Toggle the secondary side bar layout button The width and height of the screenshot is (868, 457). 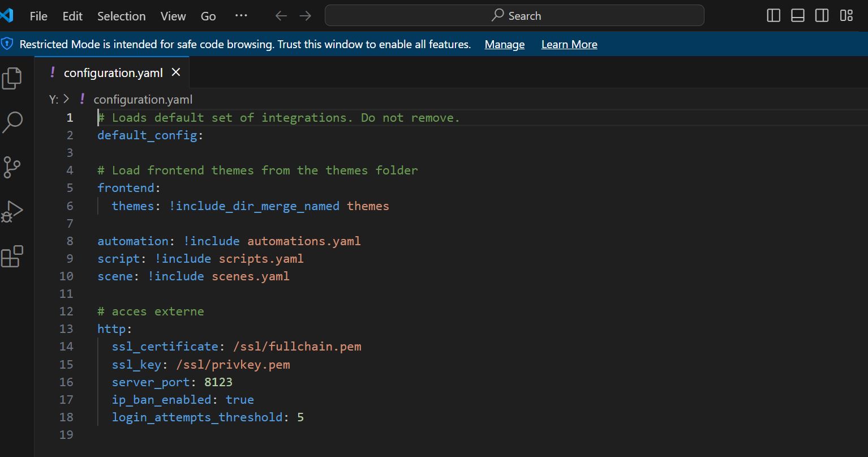coord(822,16)
